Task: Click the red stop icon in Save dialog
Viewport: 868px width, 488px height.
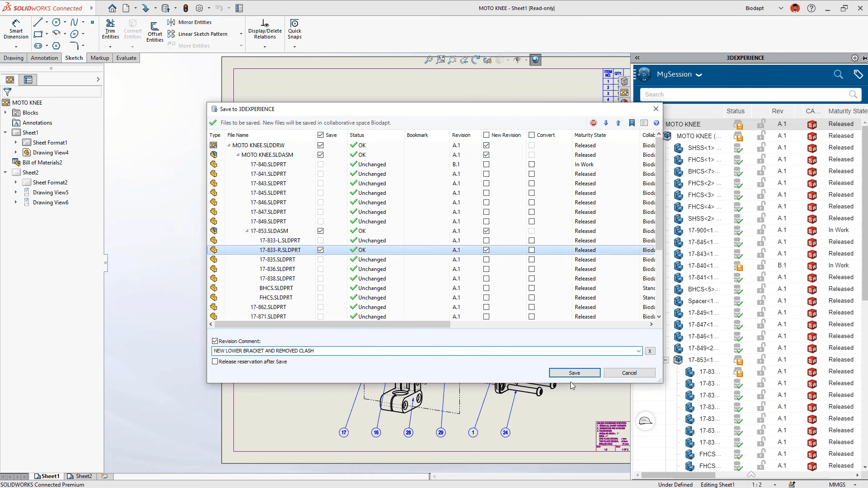Action: point(593,123)
